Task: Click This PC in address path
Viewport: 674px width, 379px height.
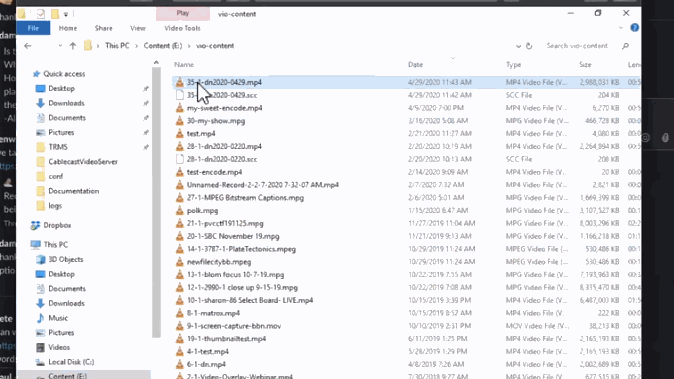Action: point(117,46)
